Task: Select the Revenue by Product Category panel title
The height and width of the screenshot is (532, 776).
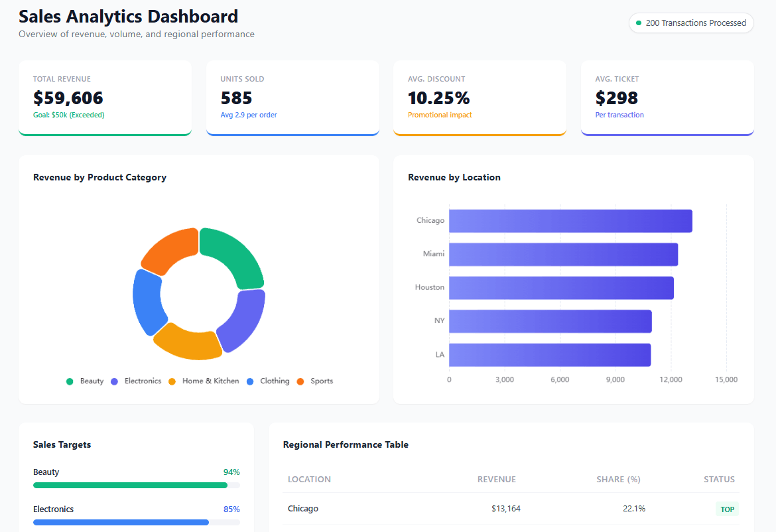Action: (x=99, y=178)
